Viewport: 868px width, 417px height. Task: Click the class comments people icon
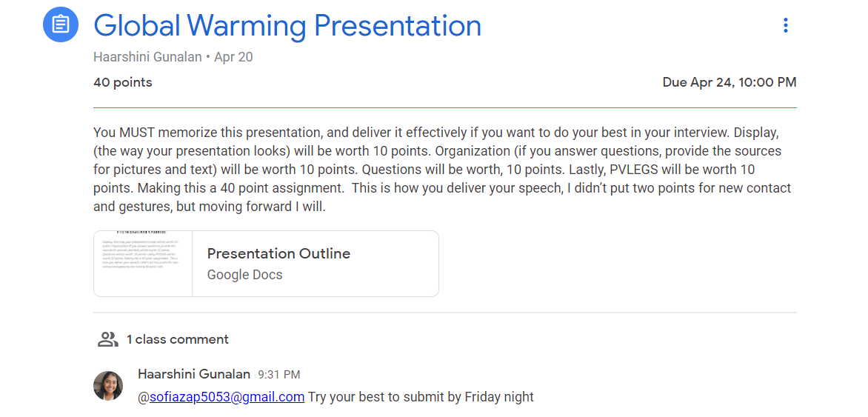point(108,339)
